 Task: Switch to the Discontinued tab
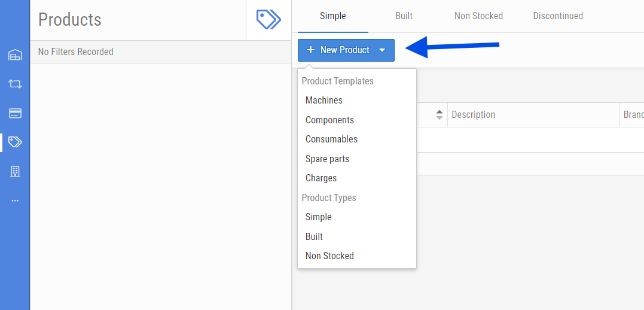(558, 16)
